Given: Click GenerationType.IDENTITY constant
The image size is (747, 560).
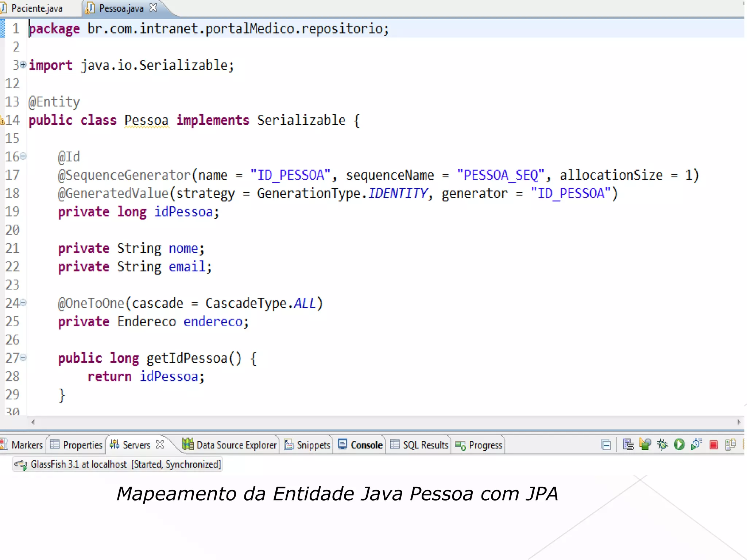Looking at the screenshot, I should [x=342, y=193].
